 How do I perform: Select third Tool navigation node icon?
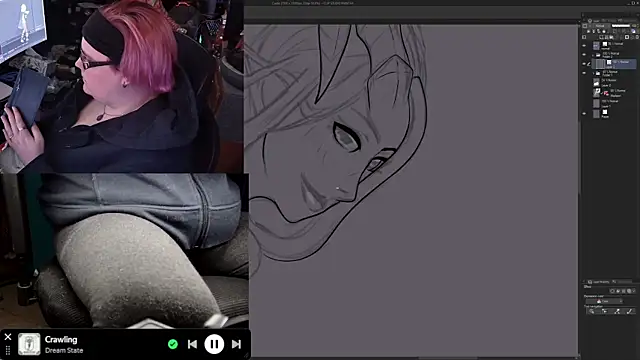point(617,312)
